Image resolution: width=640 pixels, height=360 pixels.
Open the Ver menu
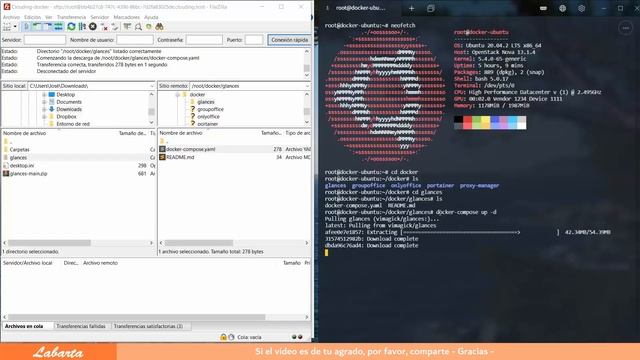[x=49, y=17]
